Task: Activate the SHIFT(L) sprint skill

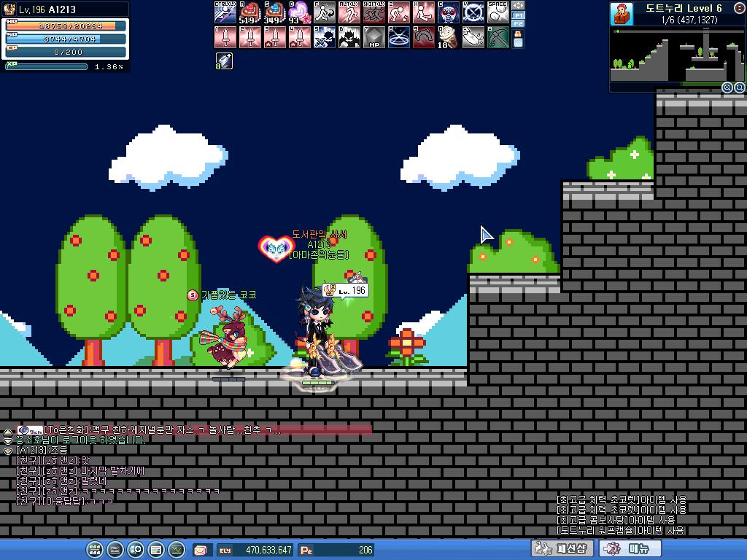Action: click(374, 12)
